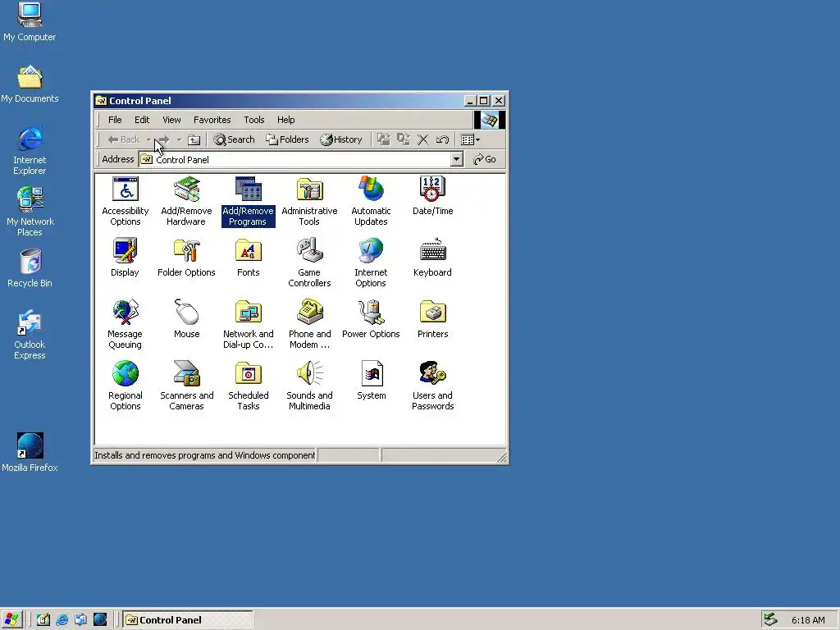Image resolution: width=840 pixels, height=630 pixels.
Task: Click the Move To toolbar icon
Action: pos(384,139)
